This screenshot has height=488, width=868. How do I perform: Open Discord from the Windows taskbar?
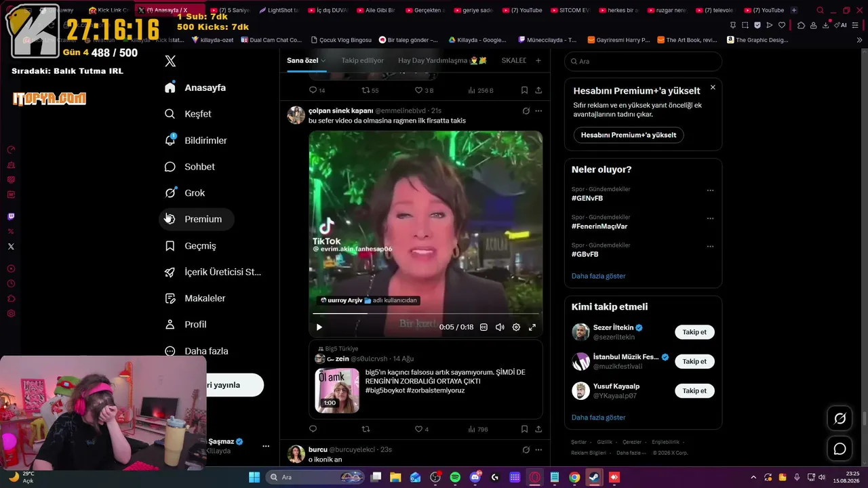click(x=475, y=477)
